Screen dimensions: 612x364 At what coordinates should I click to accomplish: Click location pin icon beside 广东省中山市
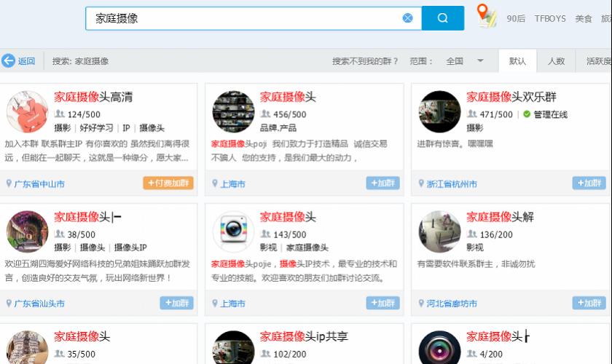click(9, 183)
